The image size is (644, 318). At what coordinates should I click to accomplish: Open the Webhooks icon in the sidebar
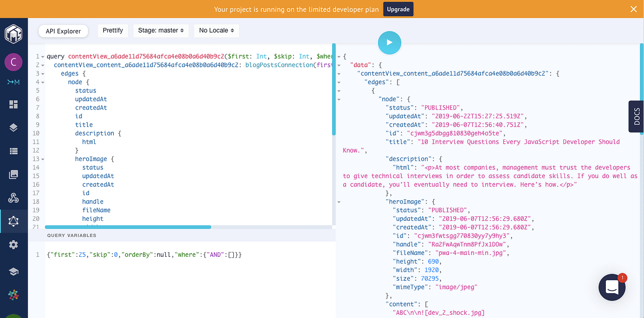point(13,198)
